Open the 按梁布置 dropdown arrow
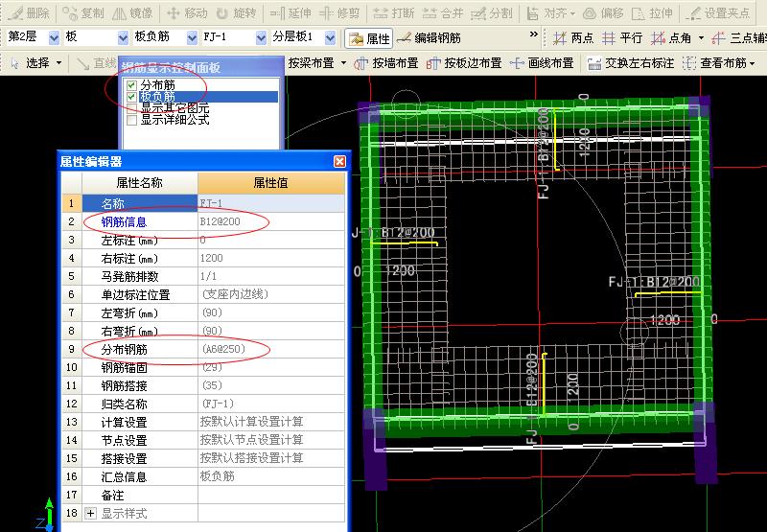The width and height of the screenshot is (767, 532). tap(343, 63)
